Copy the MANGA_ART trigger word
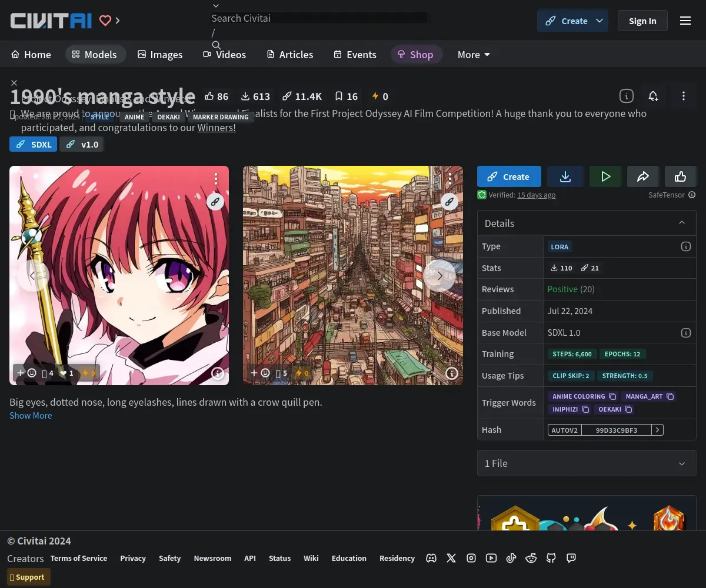Viewport: 706px width, 588px height. [x=670, y=396]
